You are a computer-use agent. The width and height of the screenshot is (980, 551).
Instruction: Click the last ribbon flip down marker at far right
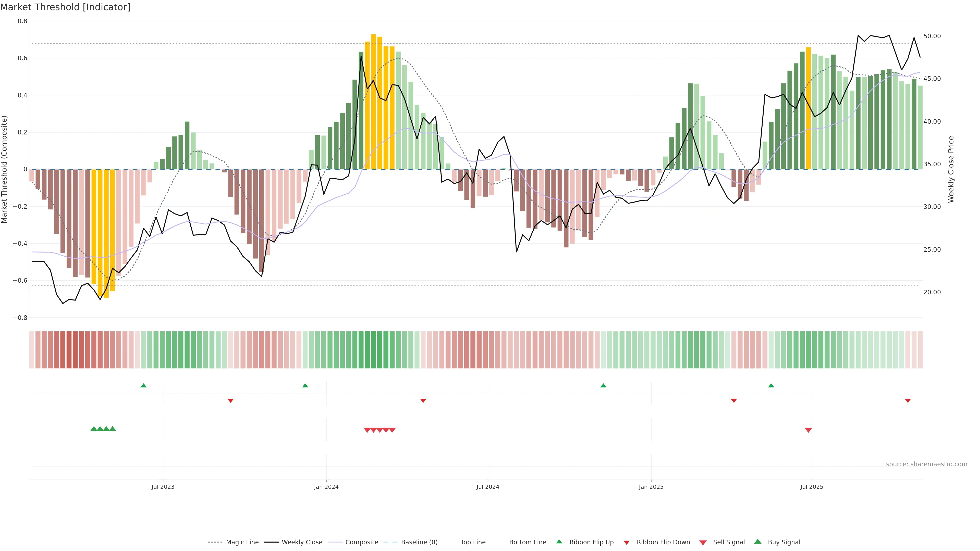[908, 401]
